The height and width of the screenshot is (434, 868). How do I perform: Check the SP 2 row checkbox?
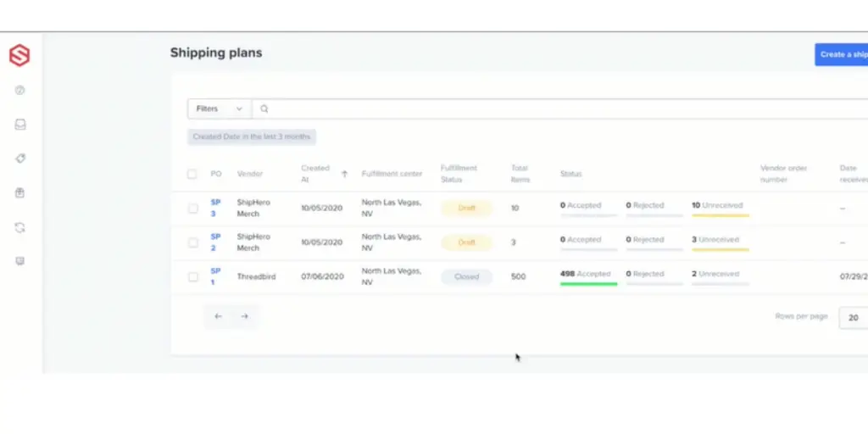tap(192, 242)
